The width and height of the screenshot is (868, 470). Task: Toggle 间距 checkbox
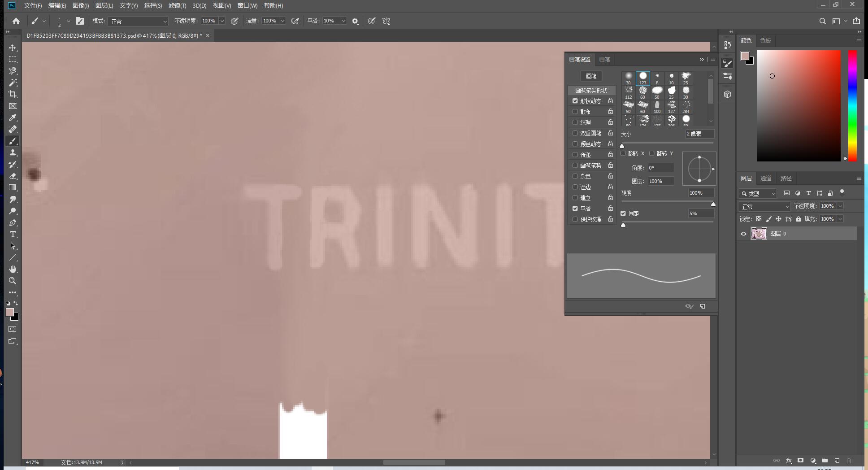(x=623, y=213)
